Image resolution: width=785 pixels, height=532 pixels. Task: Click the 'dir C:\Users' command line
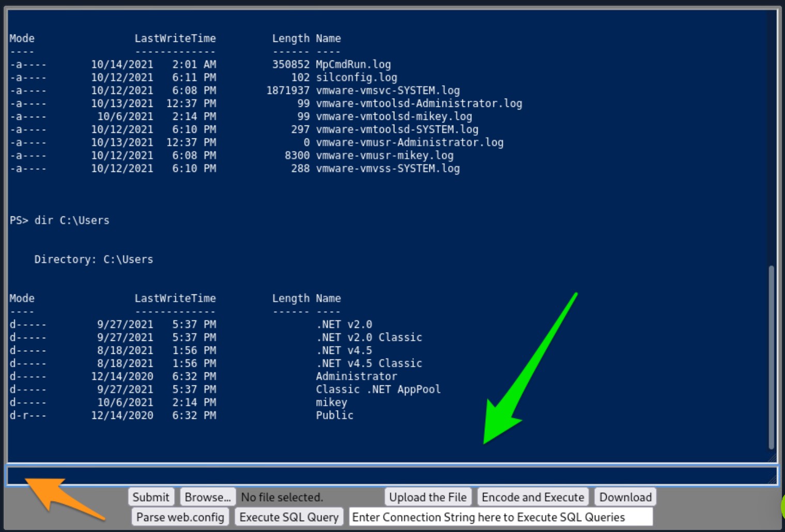tap(71, 221)
